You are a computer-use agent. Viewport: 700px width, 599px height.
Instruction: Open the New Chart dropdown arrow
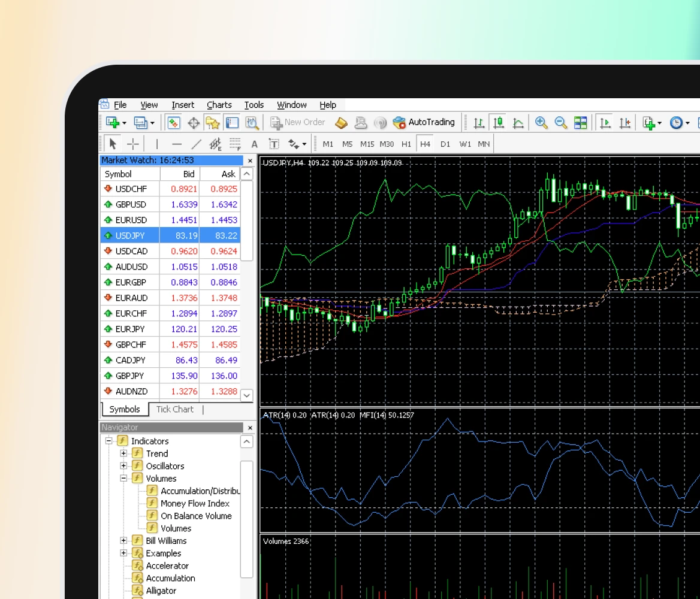pyautogui.click(x=123, y=122)
